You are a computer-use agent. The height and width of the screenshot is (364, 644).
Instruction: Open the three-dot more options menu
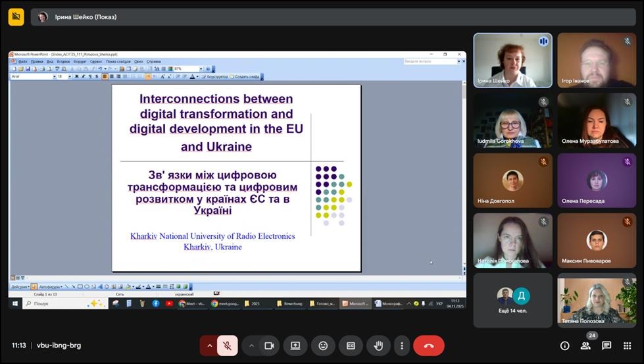(401, 346)
